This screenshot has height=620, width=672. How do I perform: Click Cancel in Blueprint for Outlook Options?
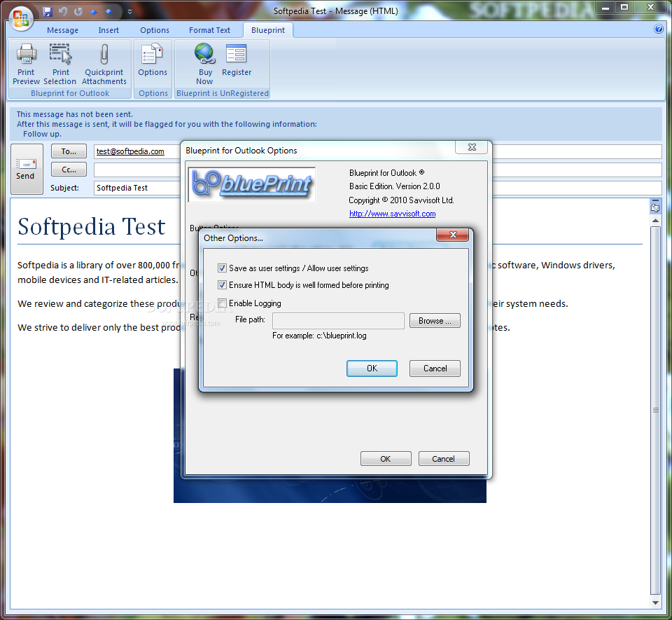point(444,459)
